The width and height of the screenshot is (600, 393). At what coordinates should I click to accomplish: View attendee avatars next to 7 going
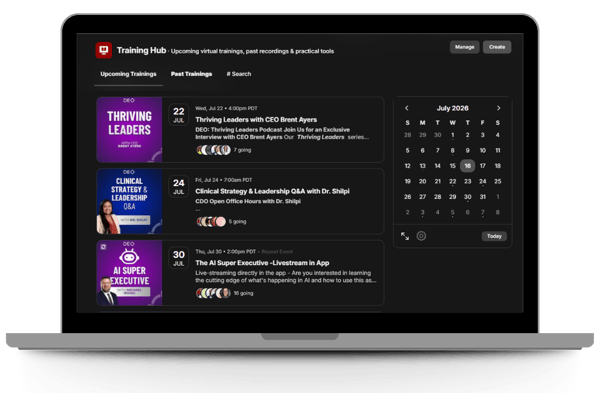click(214, 150)
